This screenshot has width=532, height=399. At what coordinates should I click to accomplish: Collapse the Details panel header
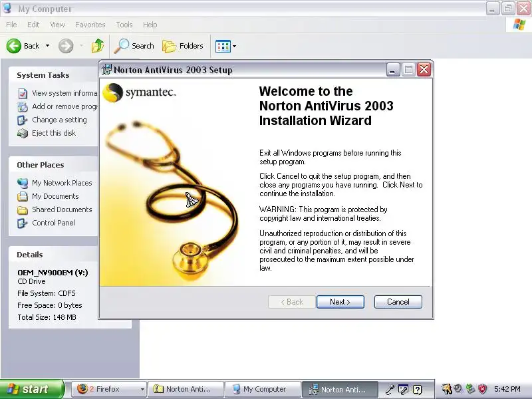54,255
